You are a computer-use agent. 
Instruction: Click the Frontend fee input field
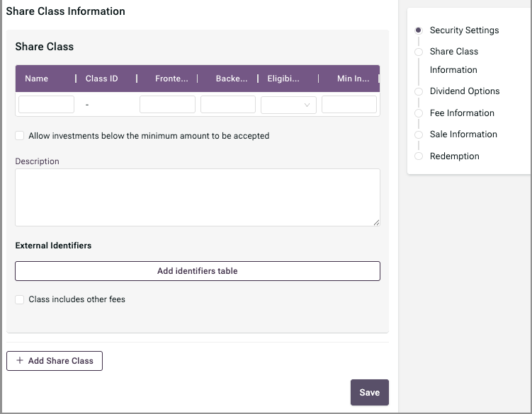point(167,105)
